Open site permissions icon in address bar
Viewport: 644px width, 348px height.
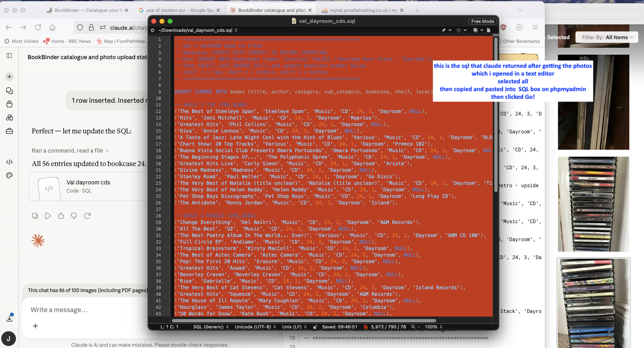(103, 27)
